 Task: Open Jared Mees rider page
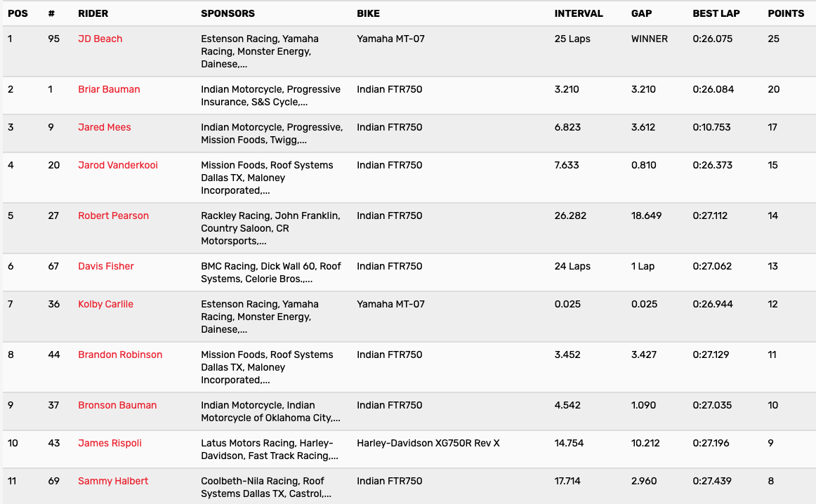click(104, 127)
